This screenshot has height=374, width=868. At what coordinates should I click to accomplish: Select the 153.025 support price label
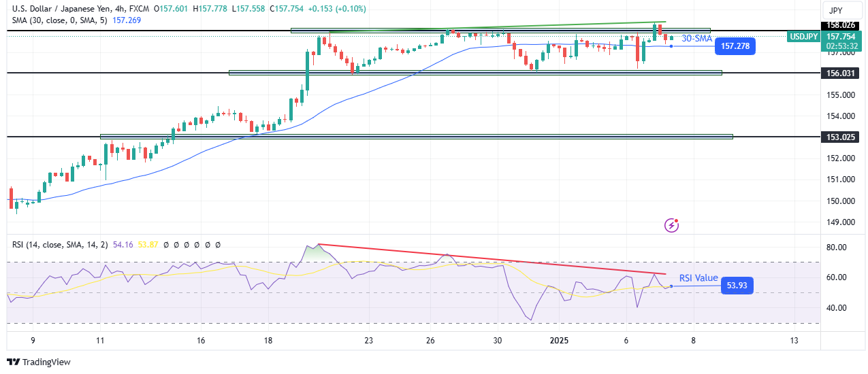(x=840, y=137)
